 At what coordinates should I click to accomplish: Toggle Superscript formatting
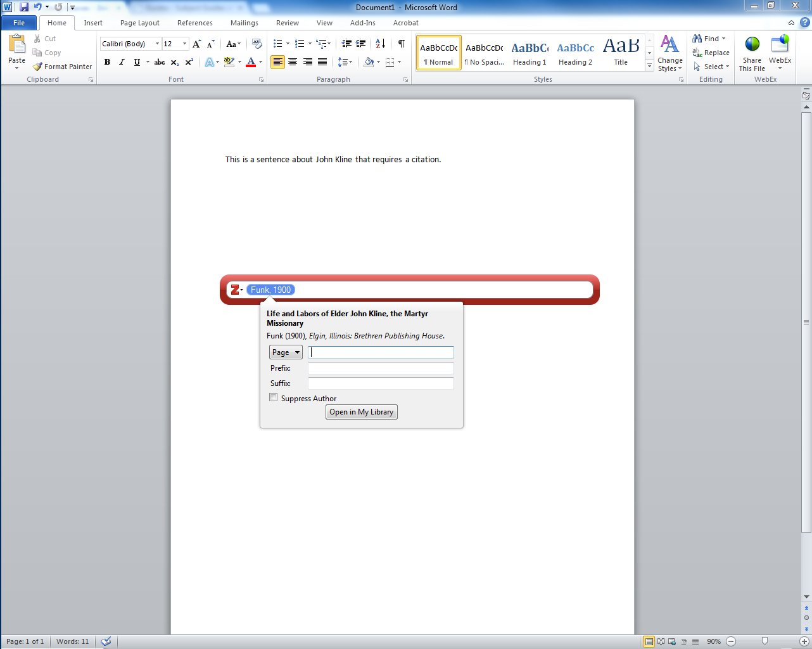[189, 62]
